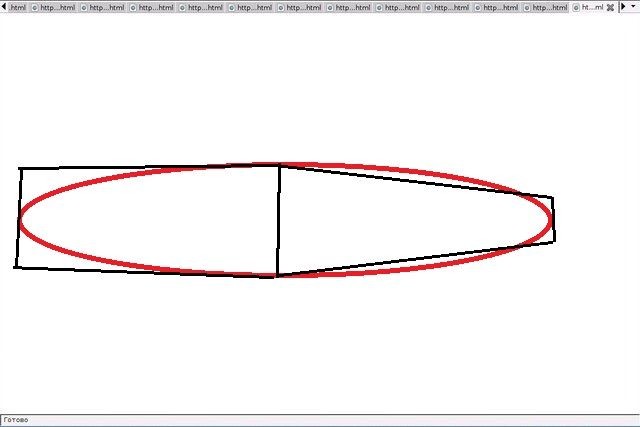Viewport: 640px width, 427px height.
Task: Close the active tab with X icon
Action: coord(610,7)
